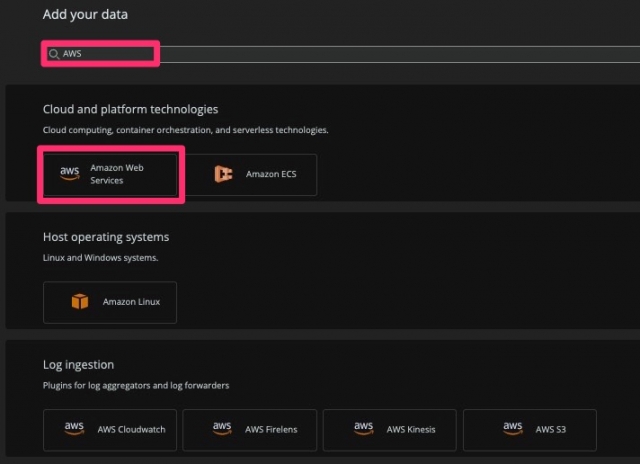640x464 pixels.
Task: Click 'Linux and Windows systems.' description
Action: click(100, 258)
